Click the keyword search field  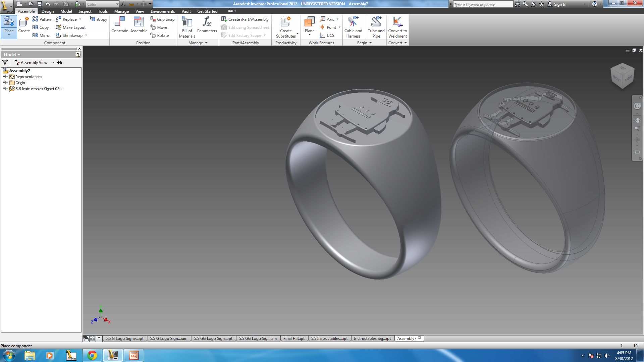click(483, 4)
